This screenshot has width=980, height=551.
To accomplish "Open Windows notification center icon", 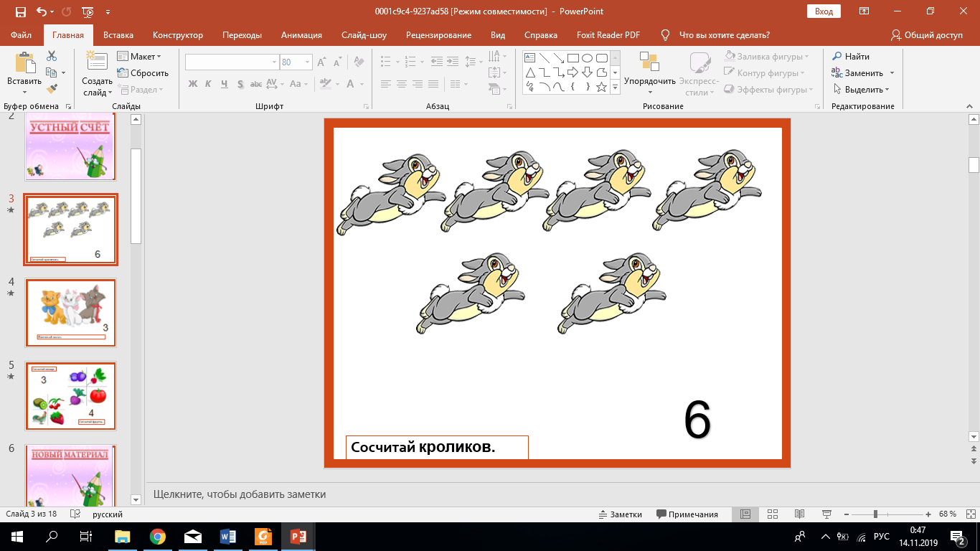I will (956, 537).
